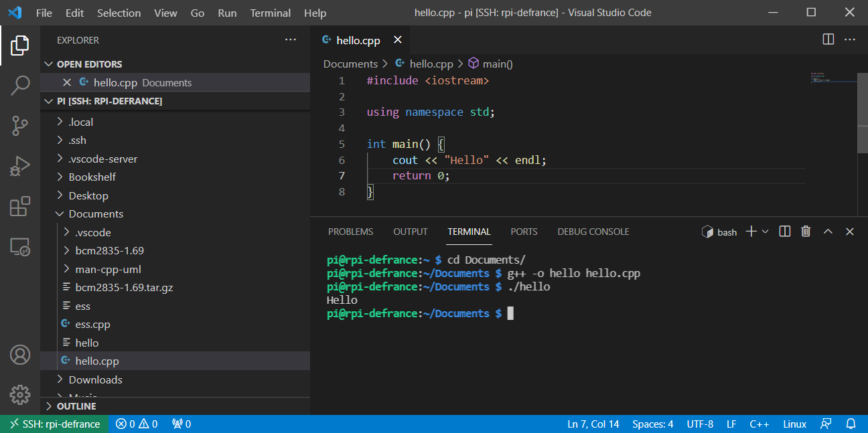Expand the Outline section

click(175, 406)
